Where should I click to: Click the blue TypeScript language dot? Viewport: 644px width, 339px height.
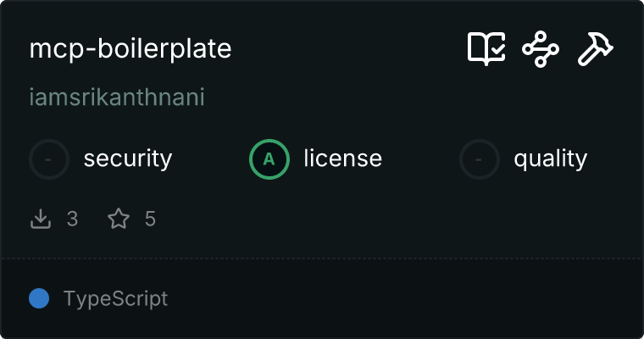pos(39,298)
